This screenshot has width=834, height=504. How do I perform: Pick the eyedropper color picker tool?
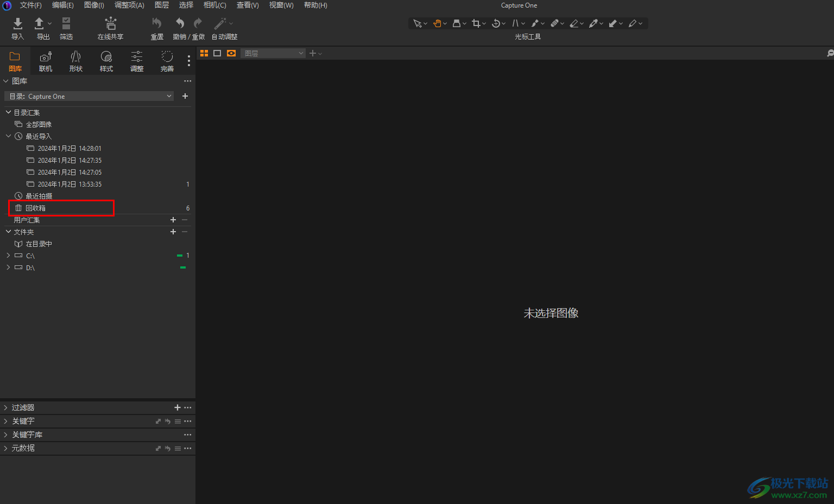pos(593,23)
